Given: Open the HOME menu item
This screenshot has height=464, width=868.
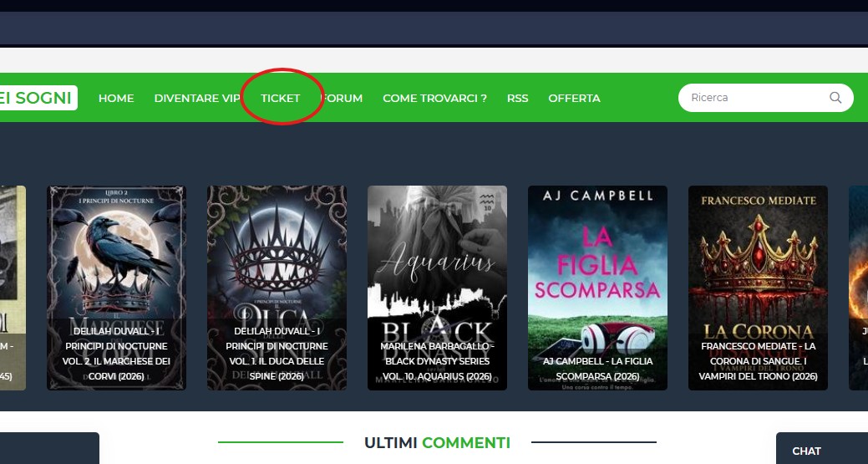Looking at the screenshot, I should click(x=116, y=98).
